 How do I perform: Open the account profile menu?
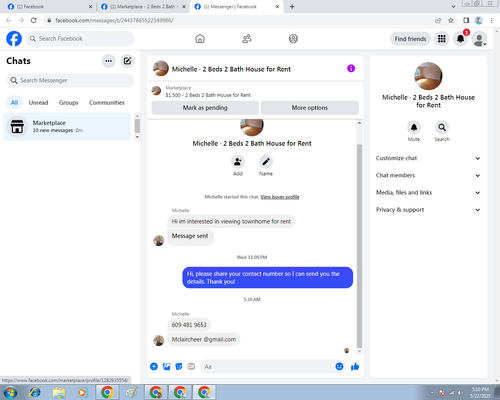tap(479, 39)
